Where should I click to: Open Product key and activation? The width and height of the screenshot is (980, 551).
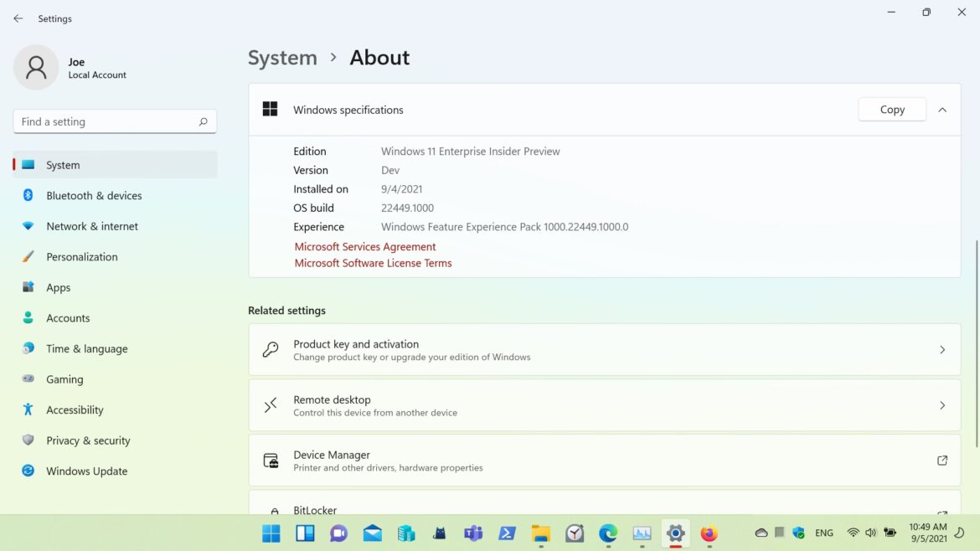point(604,350)
